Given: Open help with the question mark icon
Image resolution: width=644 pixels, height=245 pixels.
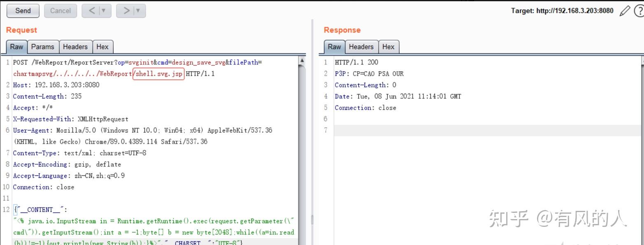Looking at the screenshot, I should coord(639,11).
